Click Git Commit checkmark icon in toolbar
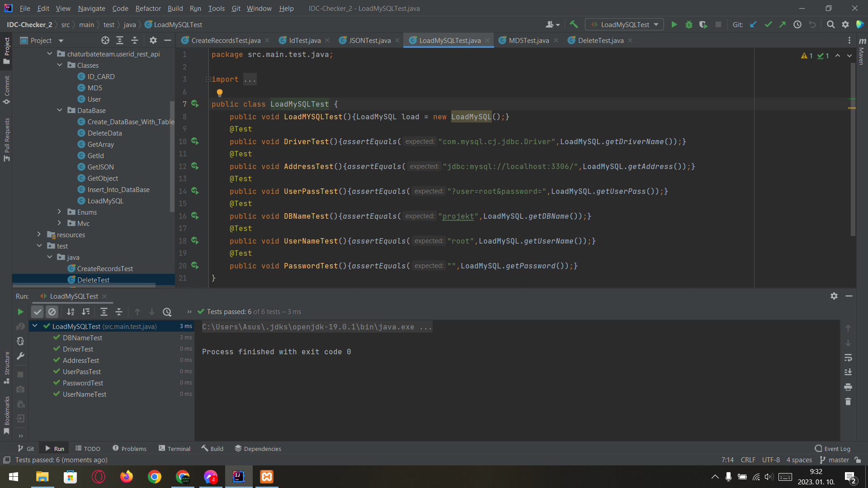This screenshot has width=868, height=488. point(768,25)
